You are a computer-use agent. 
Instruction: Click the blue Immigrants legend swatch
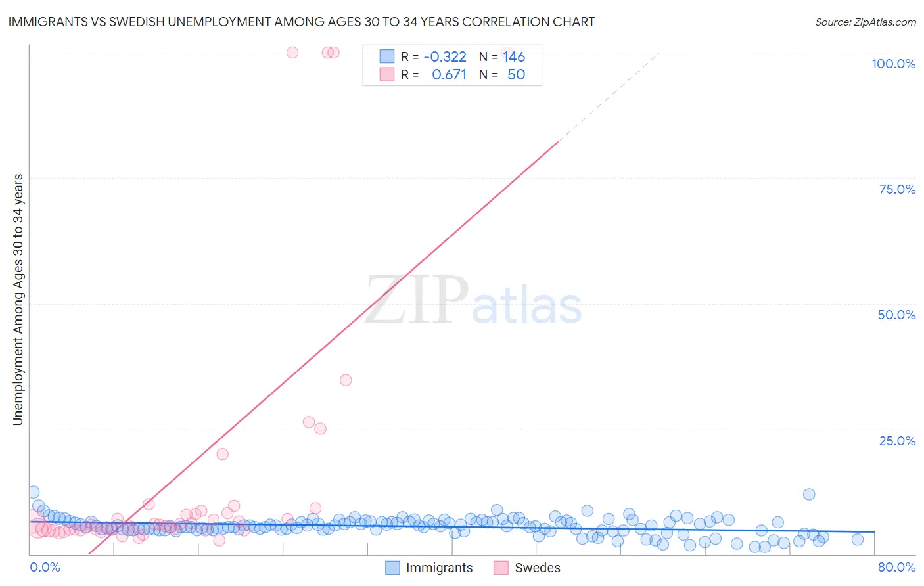coord(392,568)
